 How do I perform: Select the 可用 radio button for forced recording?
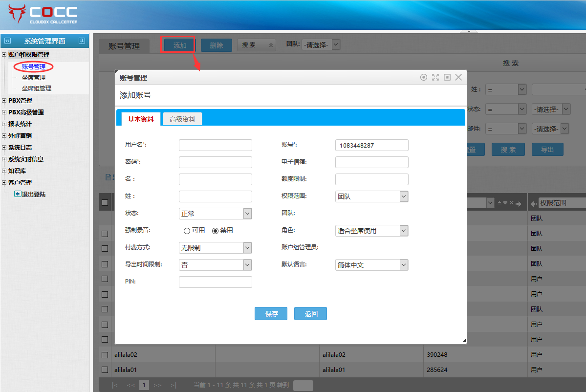click(187, 231)
